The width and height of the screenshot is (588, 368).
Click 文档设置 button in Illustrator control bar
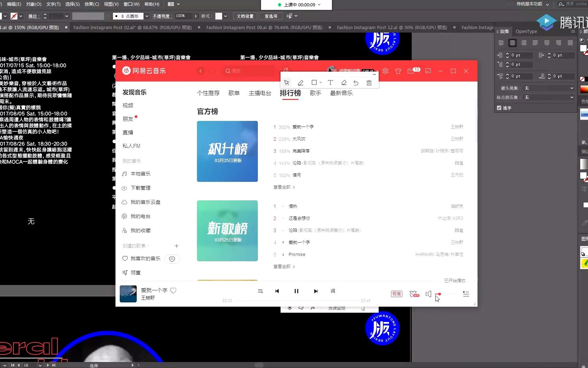click(245, 16)
